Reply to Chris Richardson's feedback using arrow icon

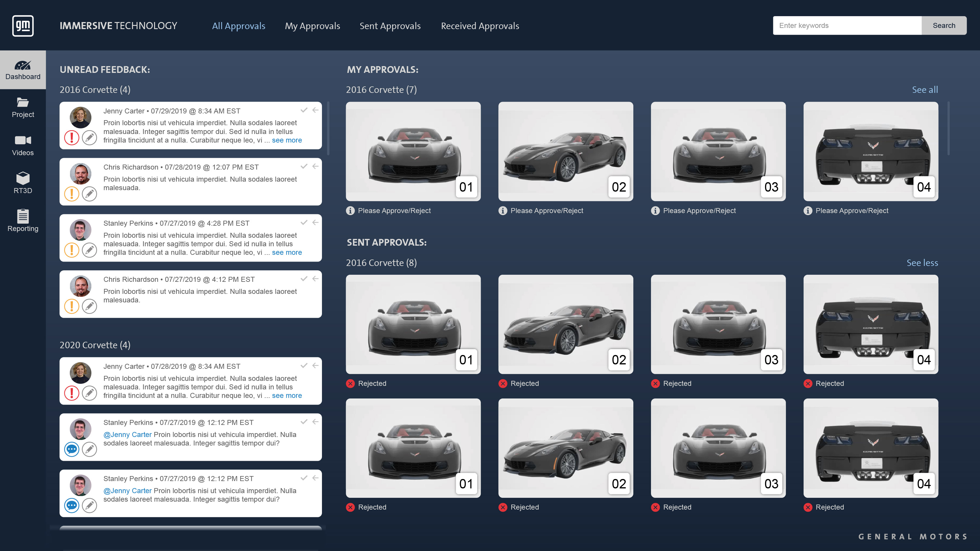coord(315,166)
